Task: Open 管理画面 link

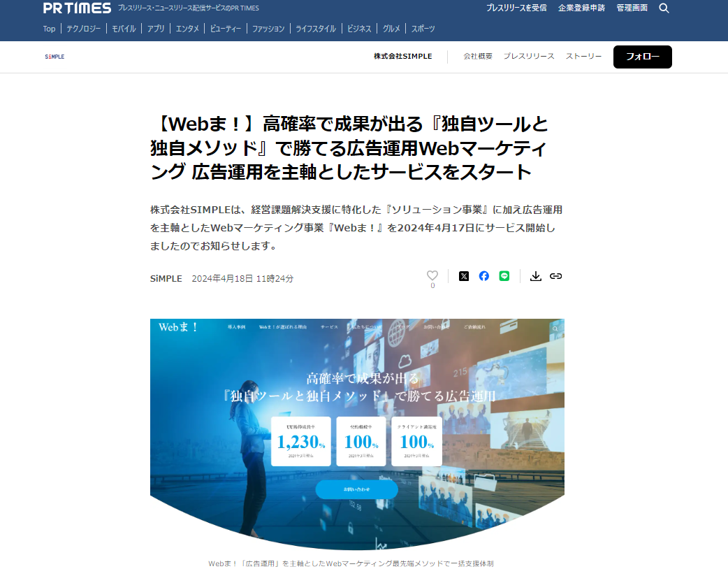Action: 632,8
